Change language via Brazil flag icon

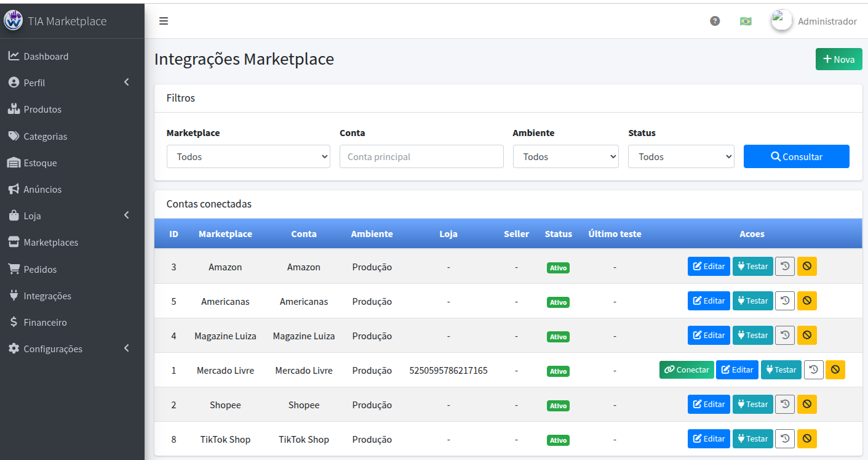746,21
